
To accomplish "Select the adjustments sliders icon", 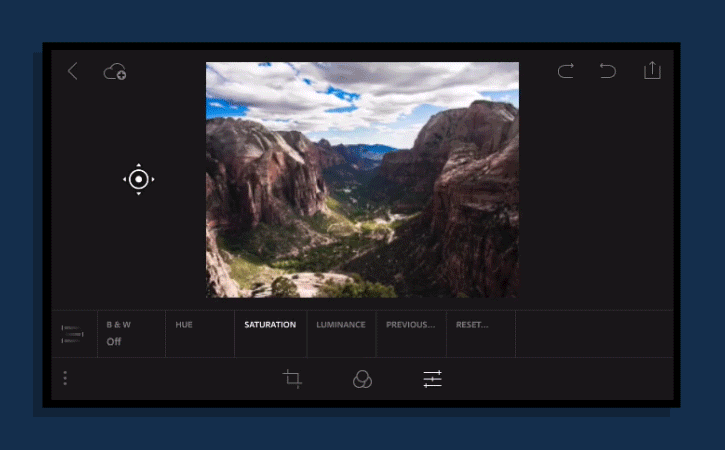I will tap(432, 379).
